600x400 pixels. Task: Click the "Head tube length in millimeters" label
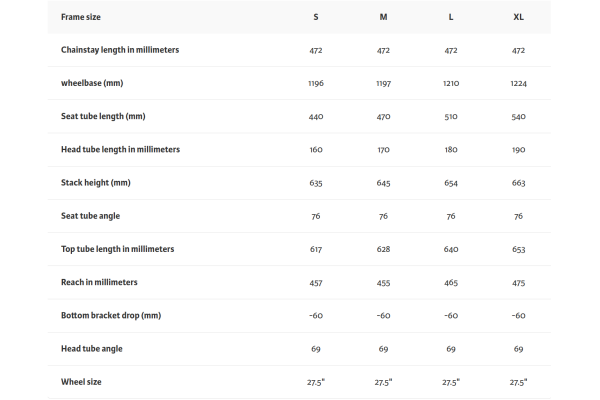point(120,149)
